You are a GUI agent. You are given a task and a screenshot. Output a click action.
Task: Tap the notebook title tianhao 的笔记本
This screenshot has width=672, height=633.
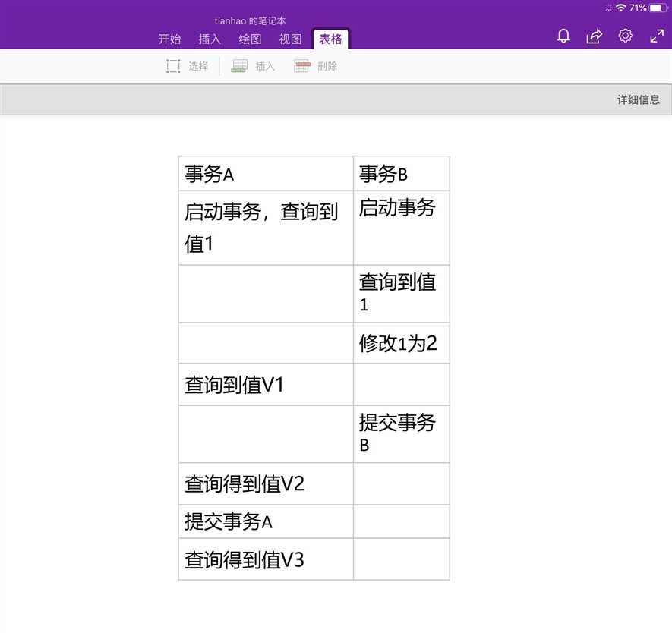[x=250, y=20]
